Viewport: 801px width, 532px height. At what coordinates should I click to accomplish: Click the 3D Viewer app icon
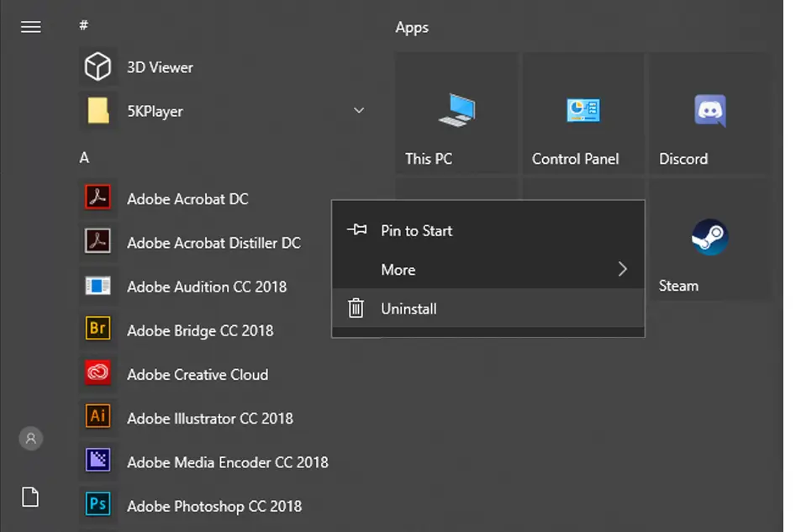[98, 67]
